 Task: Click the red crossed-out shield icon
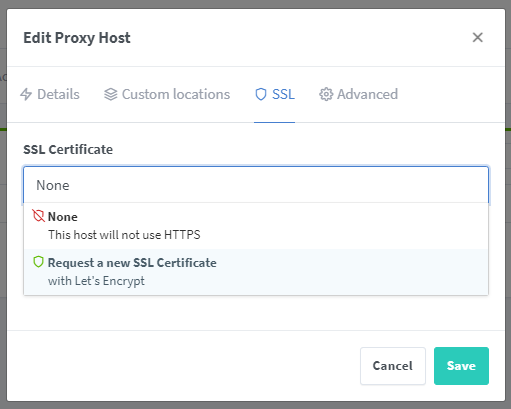click(38, 216)
